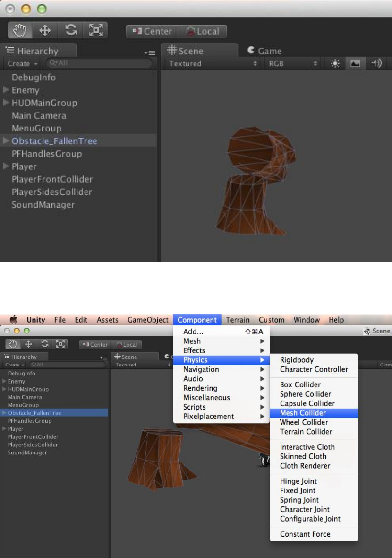Viewport: 392px width, 558px height.
Task: Expand the HUDMainGroup arrow in upper Hierarchy
Action: [x=6, y=103]
